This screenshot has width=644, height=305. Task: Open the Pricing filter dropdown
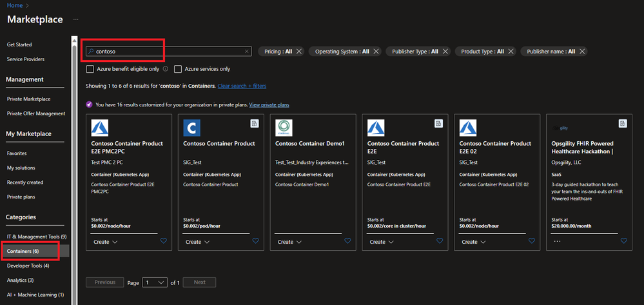point(278,52)
